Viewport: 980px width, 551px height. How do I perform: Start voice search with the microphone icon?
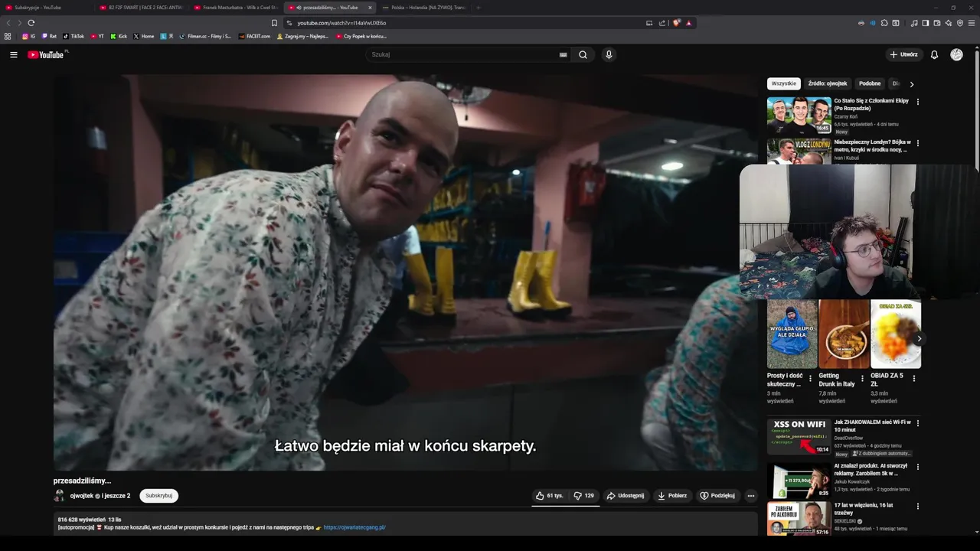pos(609,54)
